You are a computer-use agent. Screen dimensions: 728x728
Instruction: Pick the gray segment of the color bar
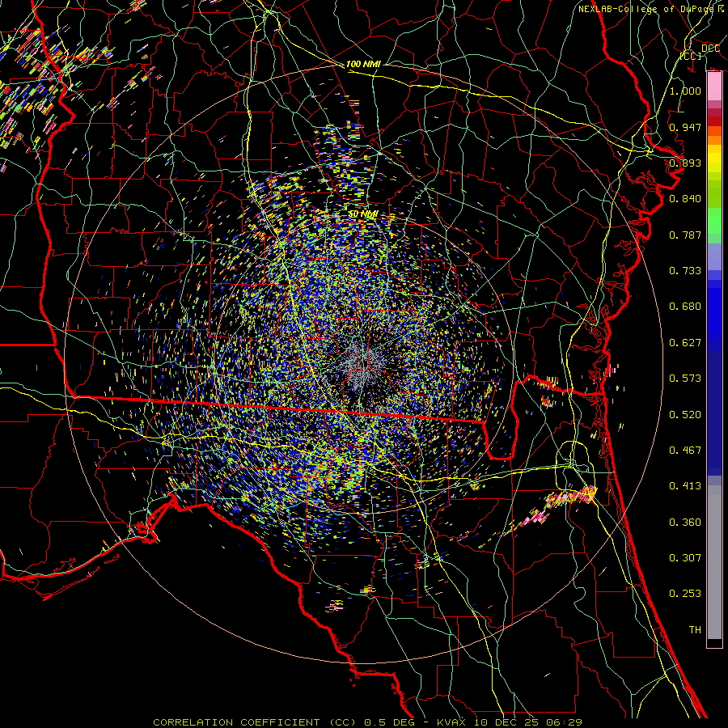point(714,562)
